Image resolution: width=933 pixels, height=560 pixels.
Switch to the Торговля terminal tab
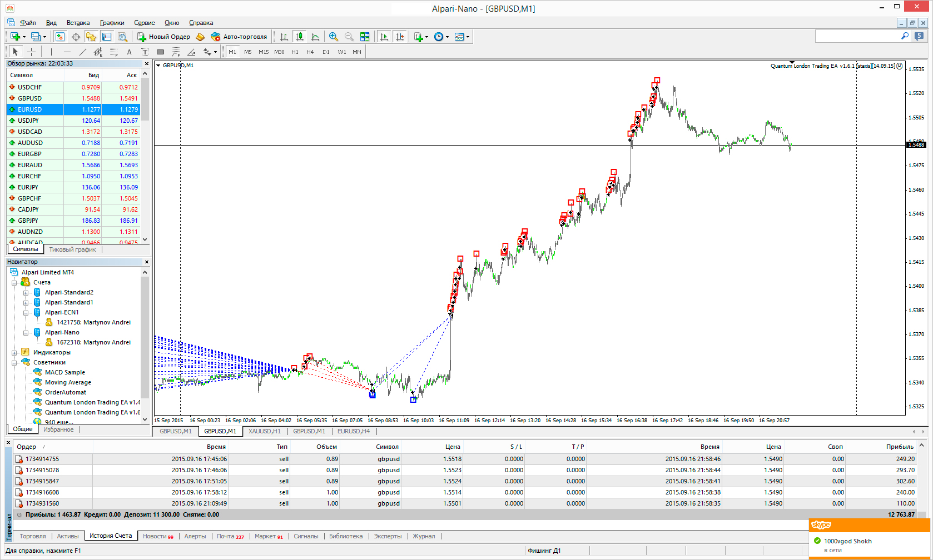33,536
